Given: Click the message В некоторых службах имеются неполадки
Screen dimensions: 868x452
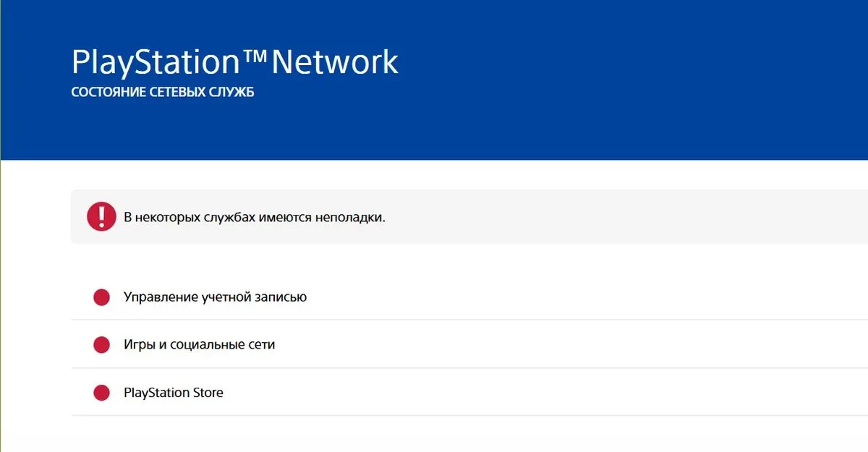Looking at the screenshot, I should 255,217.
